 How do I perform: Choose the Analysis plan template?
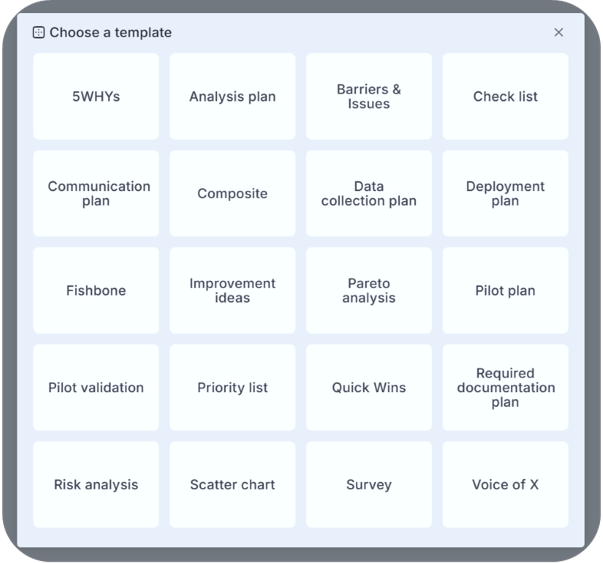pyautogui.click(x=232, y=97)
